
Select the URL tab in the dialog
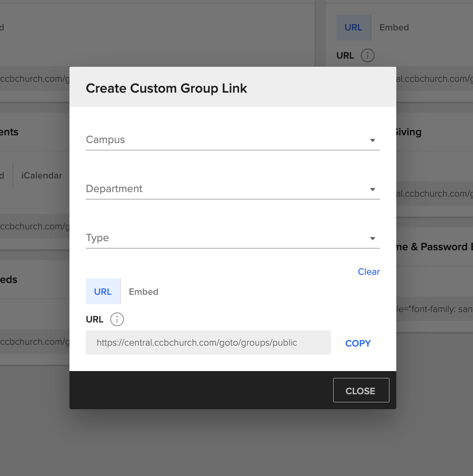coord(103,292)
